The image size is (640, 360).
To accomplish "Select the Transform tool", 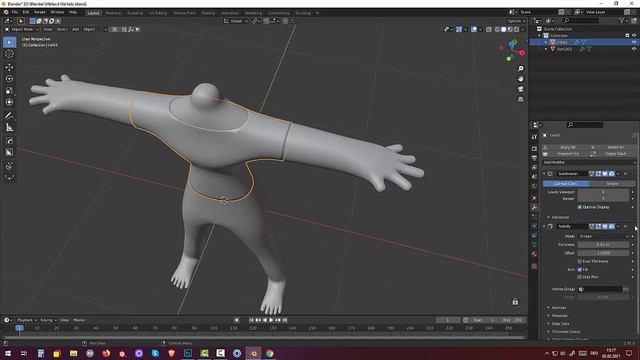I will click(9, 102).
